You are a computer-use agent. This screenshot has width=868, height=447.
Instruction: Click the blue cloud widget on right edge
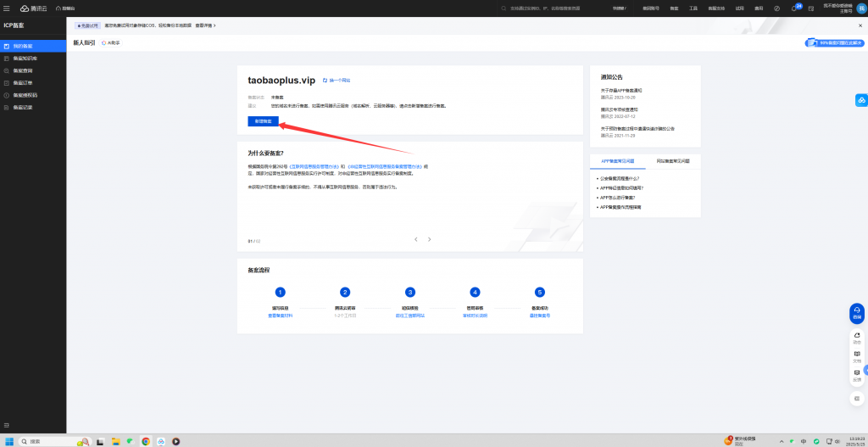coord(861,100)
